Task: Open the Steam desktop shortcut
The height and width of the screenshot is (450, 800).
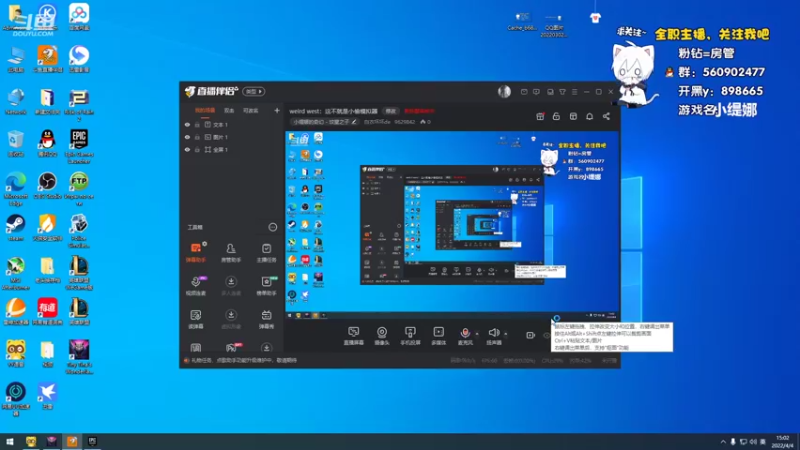Action: [x=16, y=227]
